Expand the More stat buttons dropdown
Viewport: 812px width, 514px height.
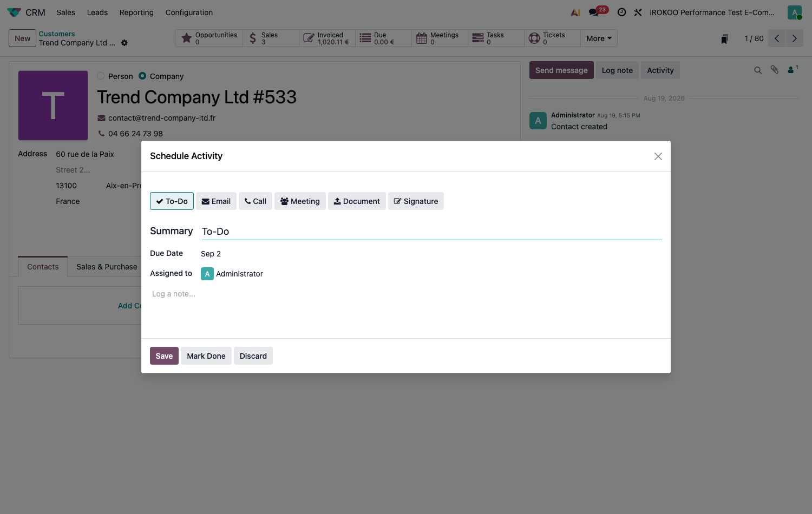[x=599, y=38]
